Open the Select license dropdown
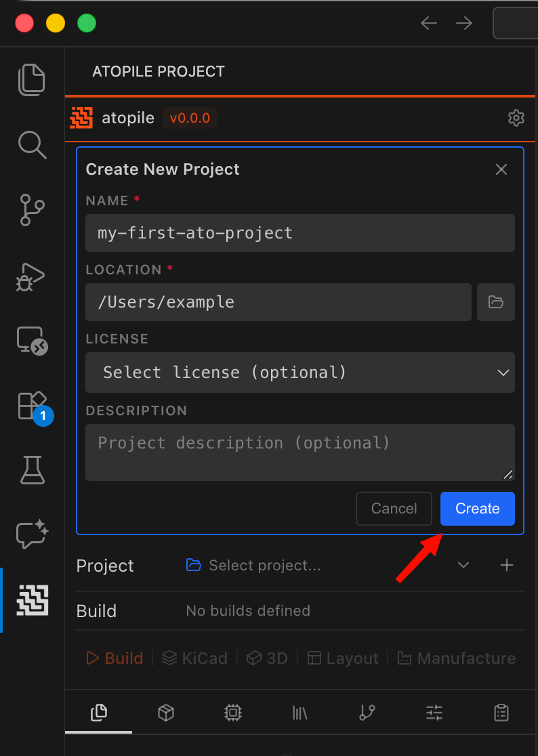The width and height of the screenshot is (538, 756). click(x=299, y=373)
